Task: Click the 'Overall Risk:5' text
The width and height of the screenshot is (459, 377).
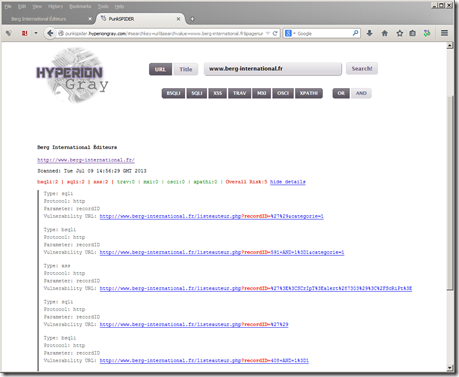Action: coord(246,182)
